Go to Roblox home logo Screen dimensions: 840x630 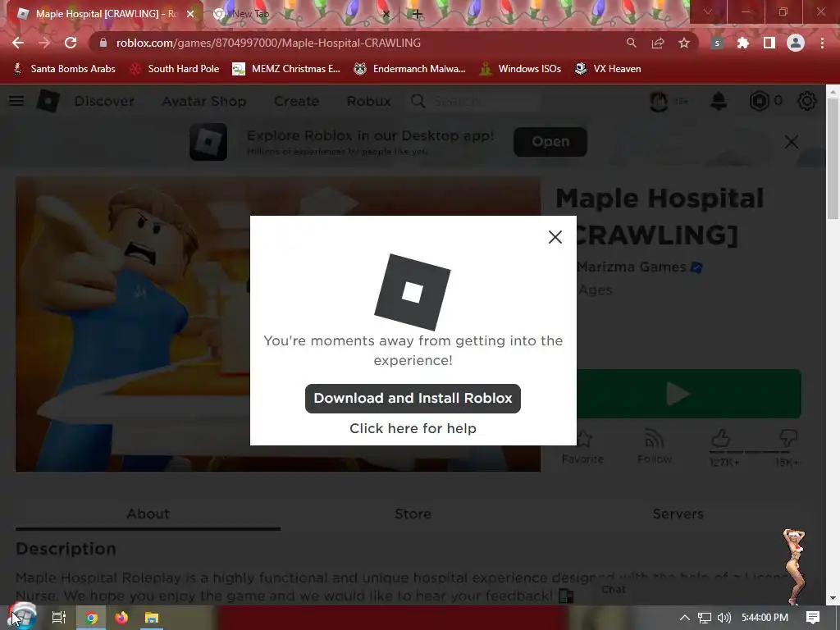48,101
